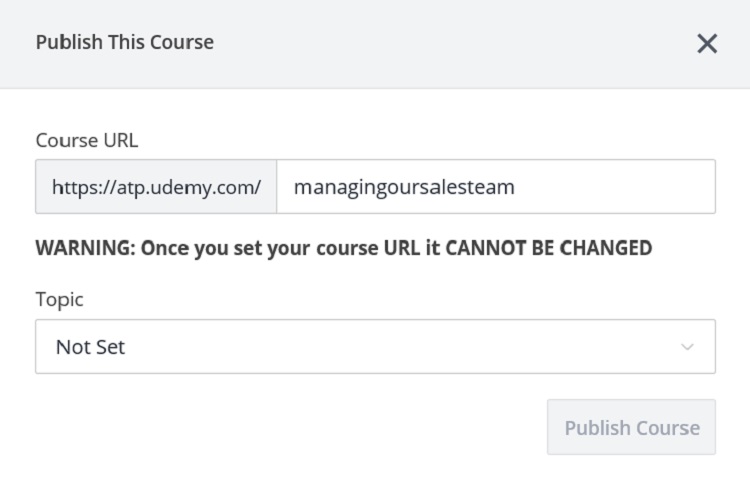Place cursor in the managingoursalesteam text

(x=403, y=187)
